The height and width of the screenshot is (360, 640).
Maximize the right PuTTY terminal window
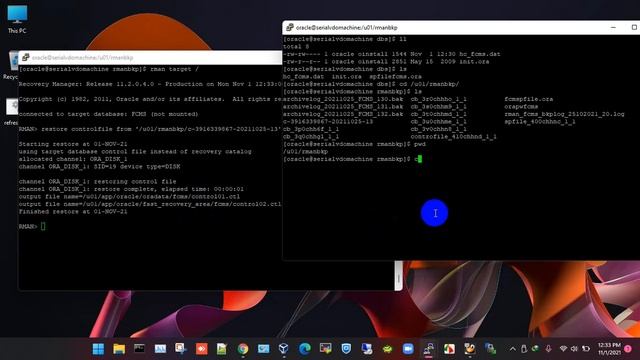coord(634,27)
